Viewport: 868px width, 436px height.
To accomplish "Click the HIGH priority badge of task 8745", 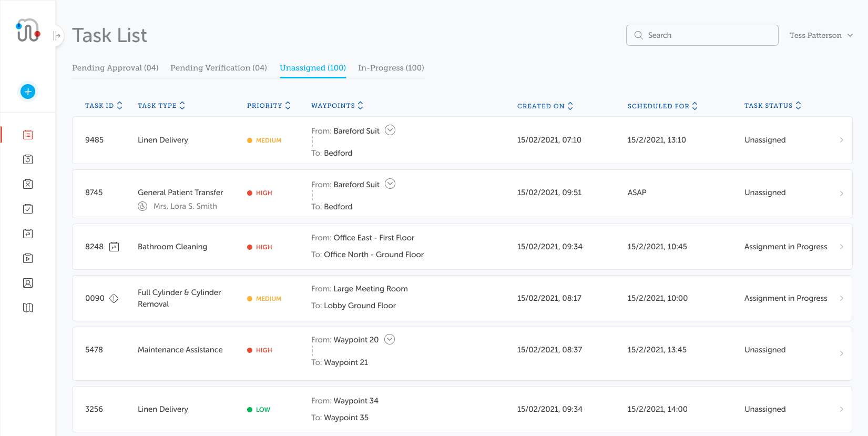I will (x=260, y=193).
